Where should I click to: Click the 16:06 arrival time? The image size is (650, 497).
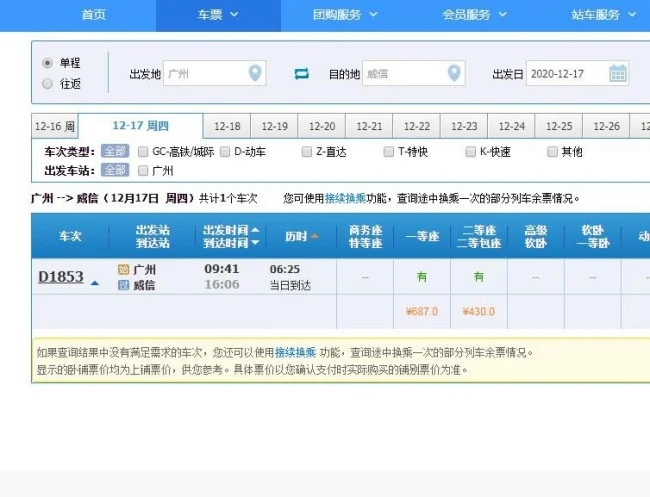pyautogui.click(x=222, y=284)
